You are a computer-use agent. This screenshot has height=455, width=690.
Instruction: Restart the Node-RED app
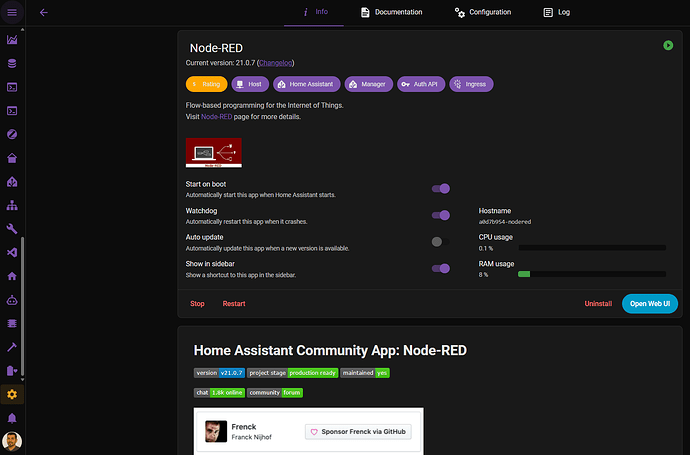234,304
